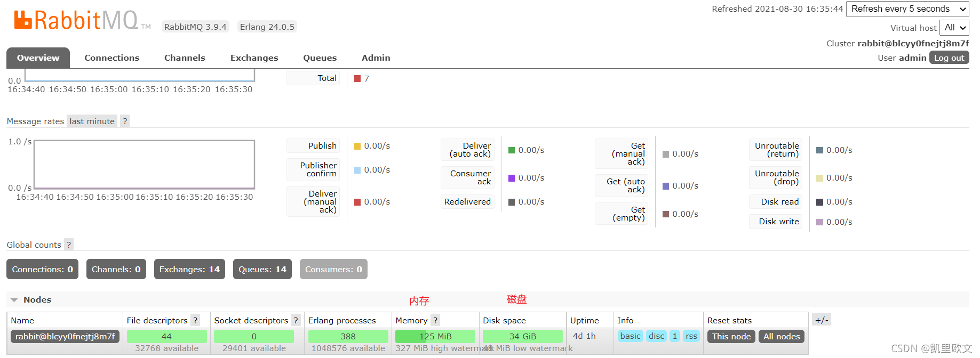Click the Nodes section heading
980x358 pixels.
37,299
